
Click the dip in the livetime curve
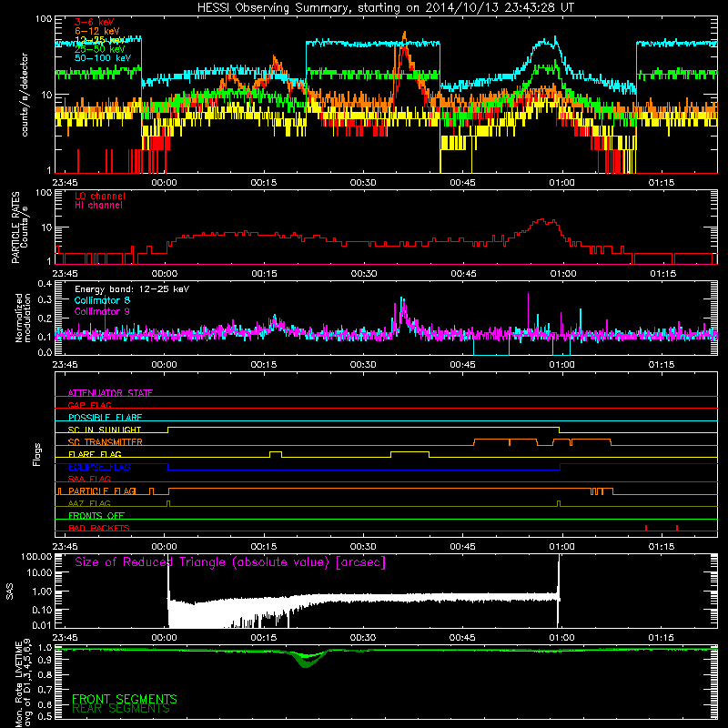click(x=306, y=662)
